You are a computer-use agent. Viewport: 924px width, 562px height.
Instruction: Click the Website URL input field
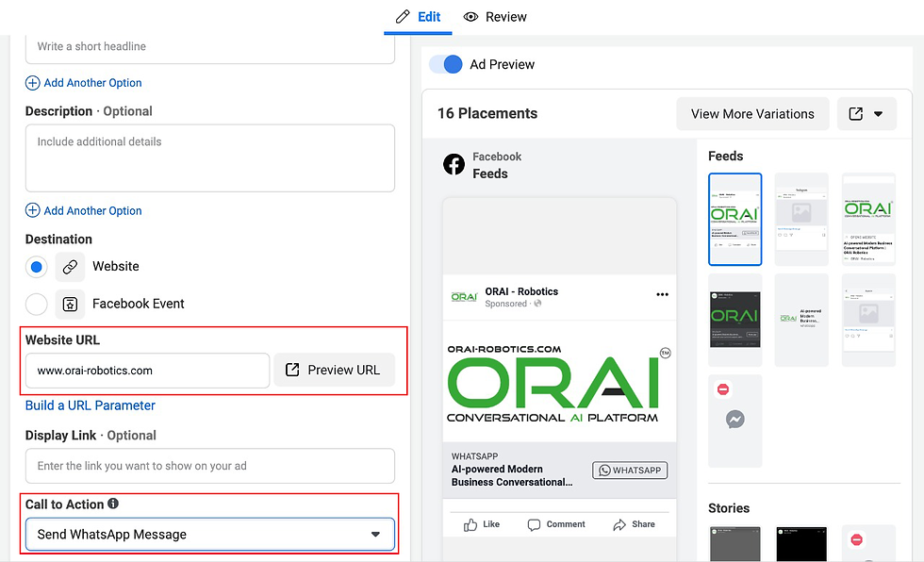coord(147,371)
